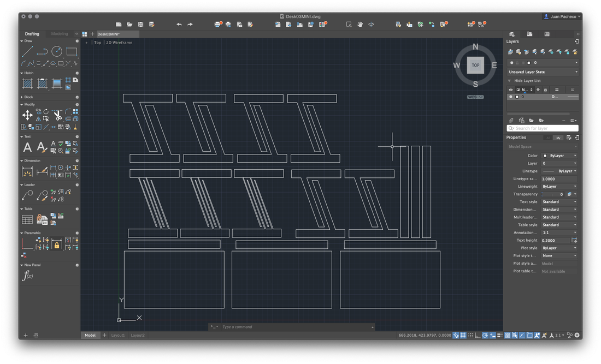Select the Circle draw tool
Image resolution: width=601 pixels, height=364 pixels.
click(57, 51)
